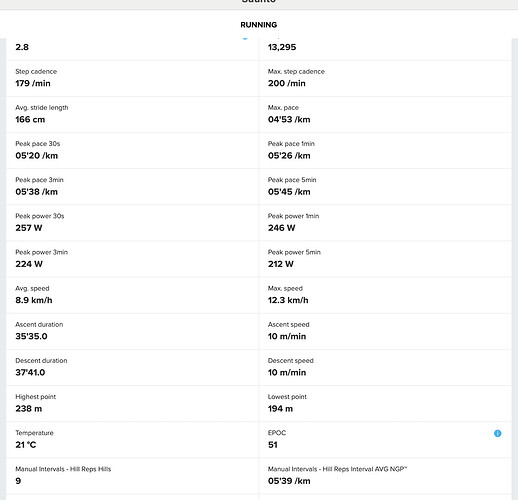Open the EPOC info icon
Screen dimensions: 518x500
(x=497, y=433)
